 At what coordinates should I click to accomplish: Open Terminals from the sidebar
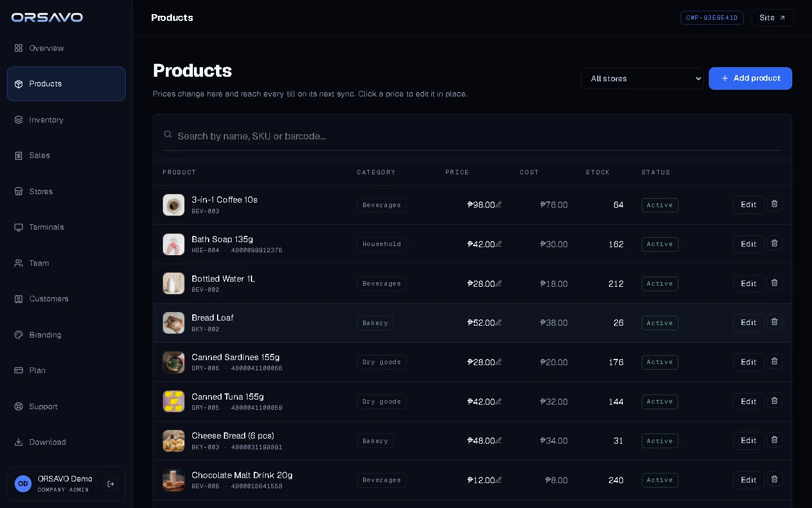point(66,227)
